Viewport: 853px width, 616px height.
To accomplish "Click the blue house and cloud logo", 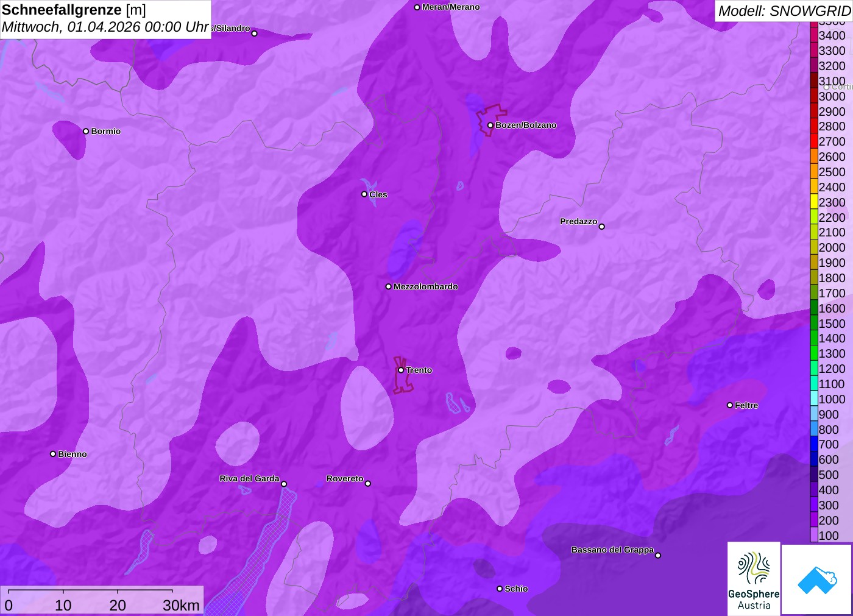I will tap(817, 579).
